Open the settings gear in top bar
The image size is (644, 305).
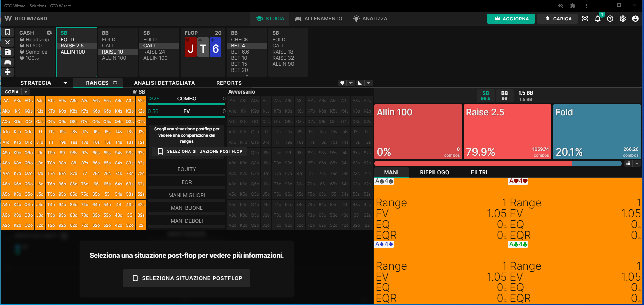(x=623, y=19)
